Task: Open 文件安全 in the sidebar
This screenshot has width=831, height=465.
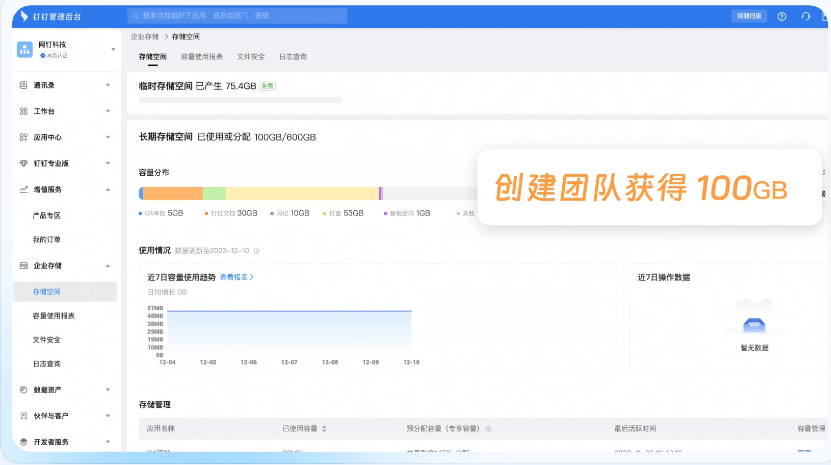Action: (x=47, y=340)
